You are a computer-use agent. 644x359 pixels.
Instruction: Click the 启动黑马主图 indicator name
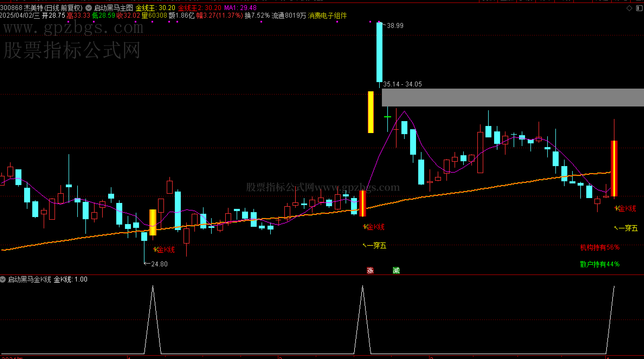(113, 8)
